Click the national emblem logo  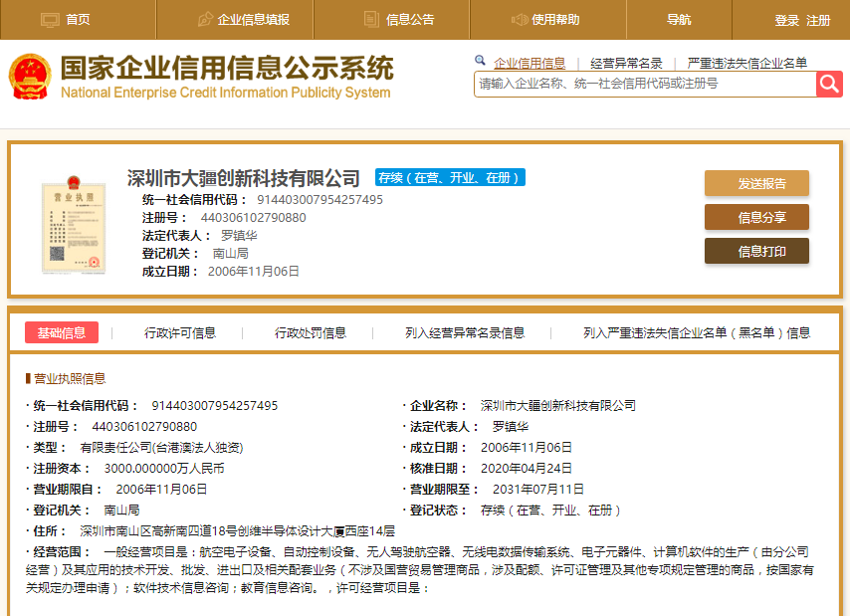[30, 77]
